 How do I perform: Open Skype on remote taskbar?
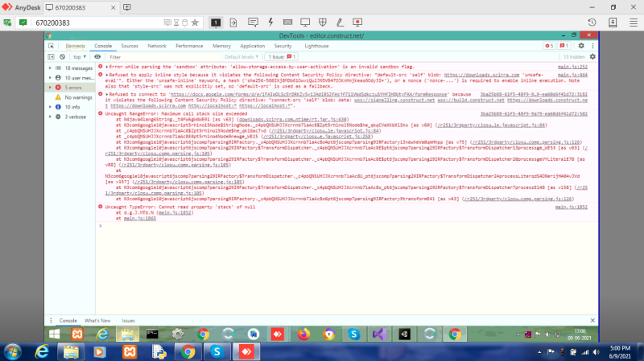point(353,334)
